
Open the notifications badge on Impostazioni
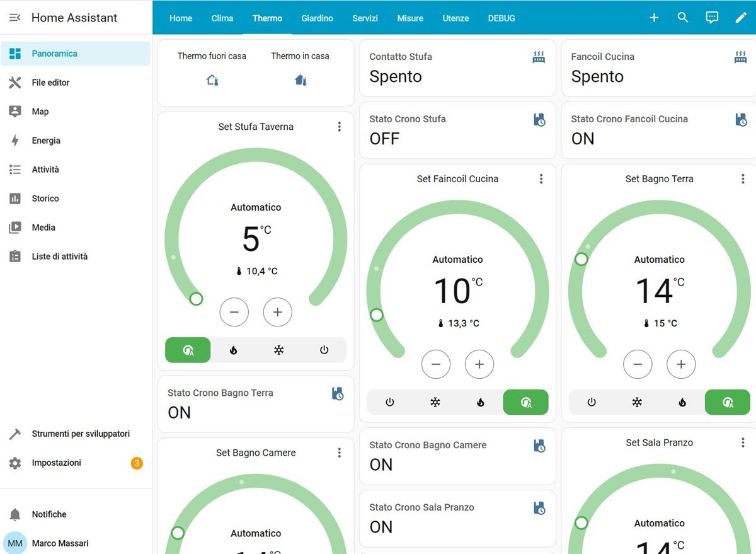136,463
